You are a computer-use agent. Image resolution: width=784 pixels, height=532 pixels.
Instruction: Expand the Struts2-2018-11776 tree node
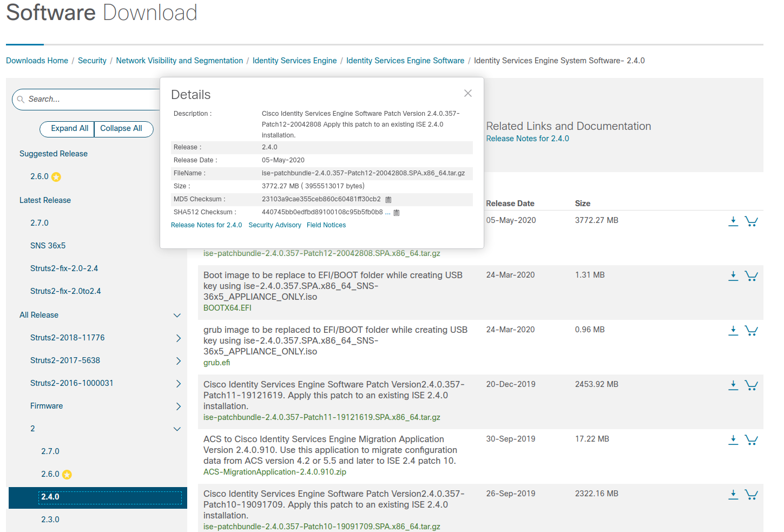(x=178, y=338)
